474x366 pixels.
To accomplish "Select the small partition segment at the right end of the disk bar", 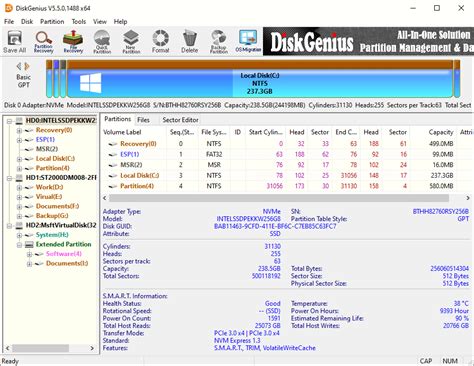I will 457,79.
